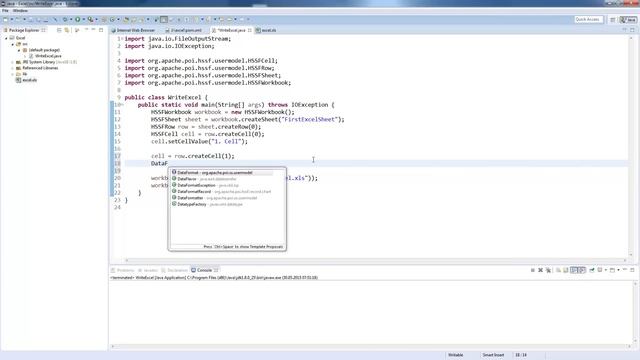Viewport: 640px width, 360px height.
Task: Click the editor horizontal scrollbar
Action: point(376,260)
